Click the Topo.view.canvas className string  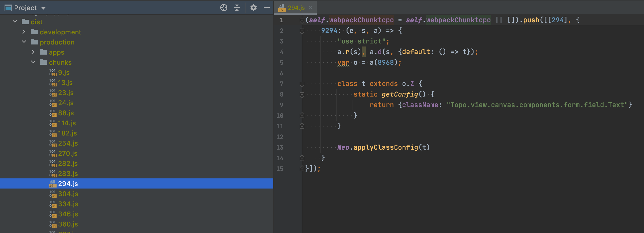[x=537, y=105]
